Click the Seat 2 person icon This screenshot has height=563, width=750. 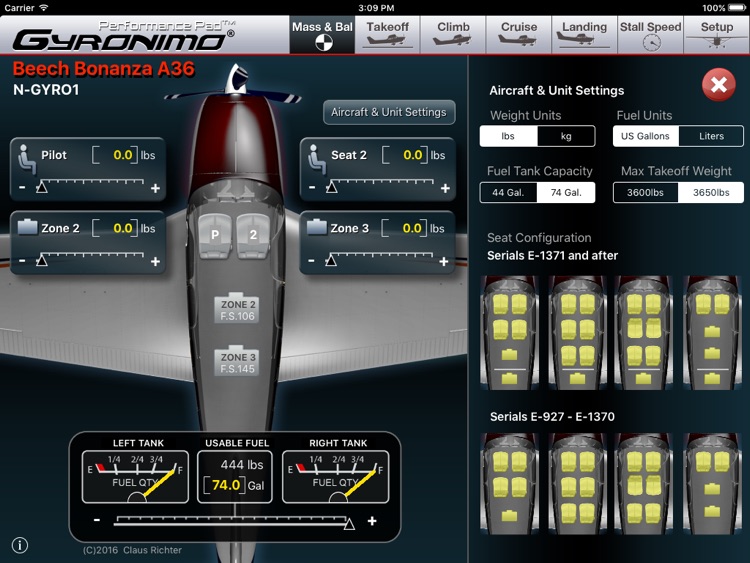coord(317,160)
